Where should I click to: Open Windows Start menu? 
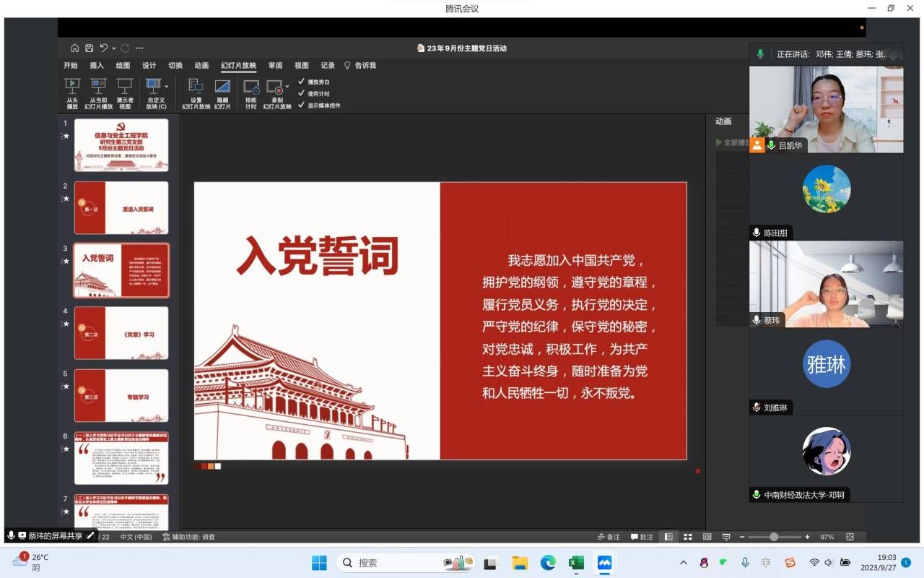319,563
